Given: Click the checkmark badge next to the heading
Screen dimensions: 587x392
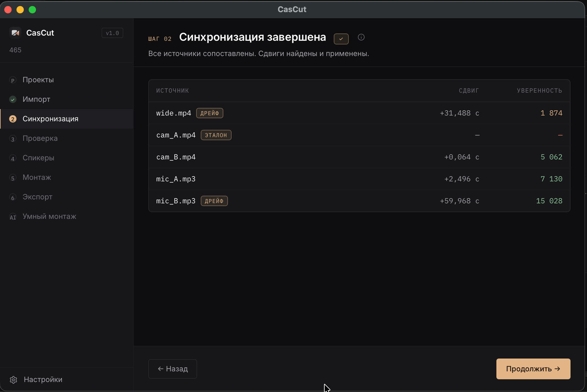Looking at the screenshot, I should coord(341,39).
